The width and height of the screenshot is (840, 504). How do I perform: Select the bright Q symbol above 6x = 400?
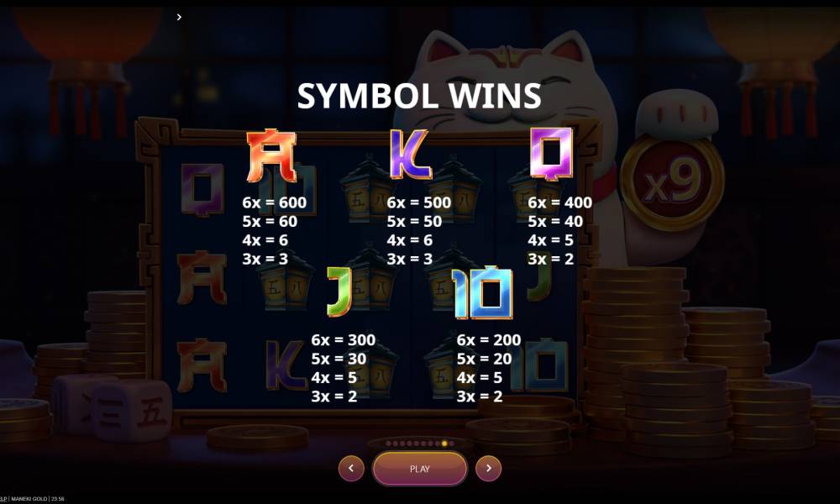click(551, 153)
